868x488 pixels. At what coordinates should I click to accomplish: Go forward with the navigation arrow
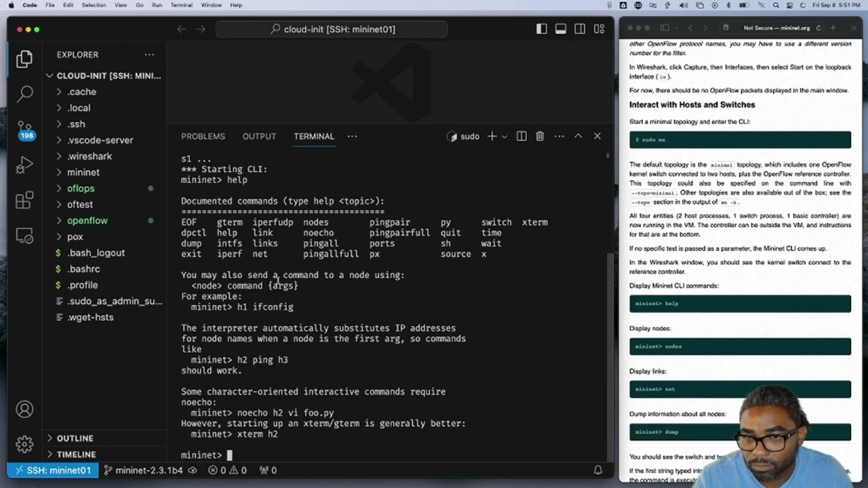pos(200,29)
